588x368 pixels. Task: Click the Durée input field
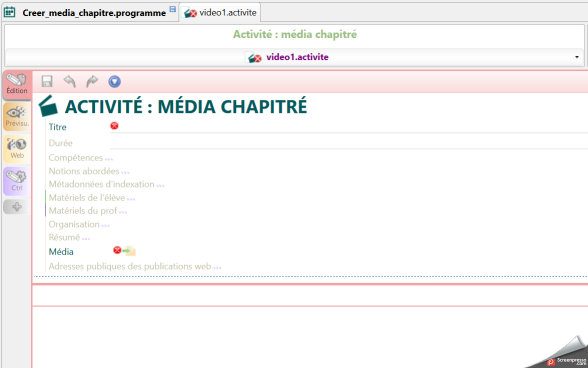coord(349,143)
